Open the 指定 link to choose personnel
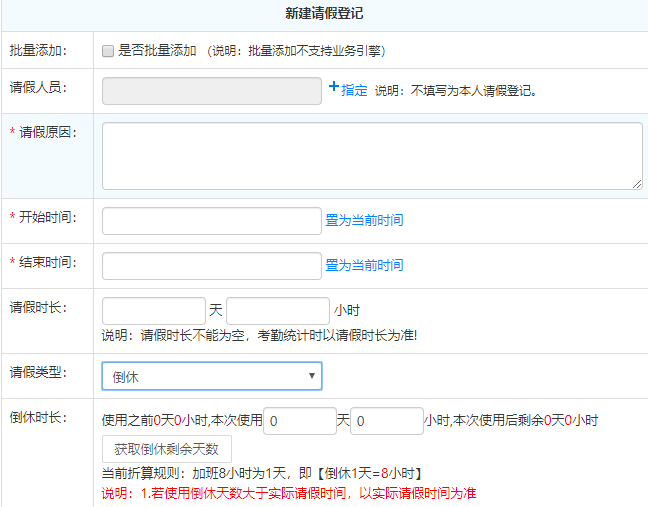Screen dimensions: 648x507 (x=354, y=90)
